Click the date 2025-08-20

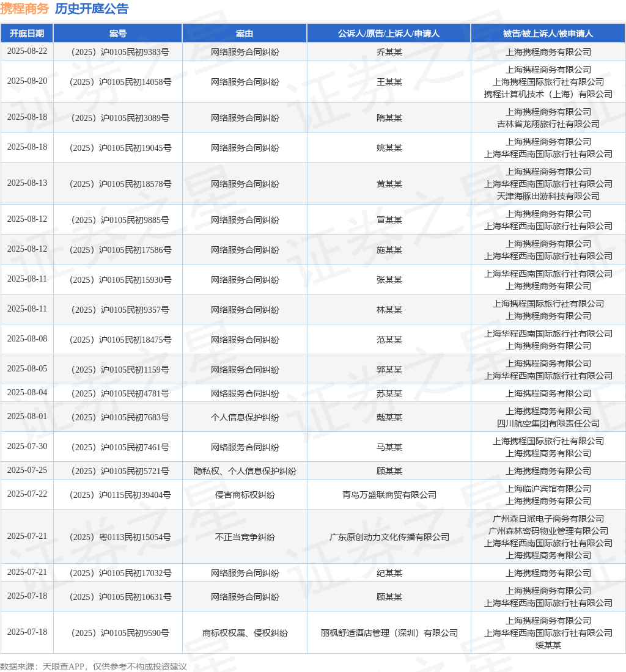pos(27,81)
